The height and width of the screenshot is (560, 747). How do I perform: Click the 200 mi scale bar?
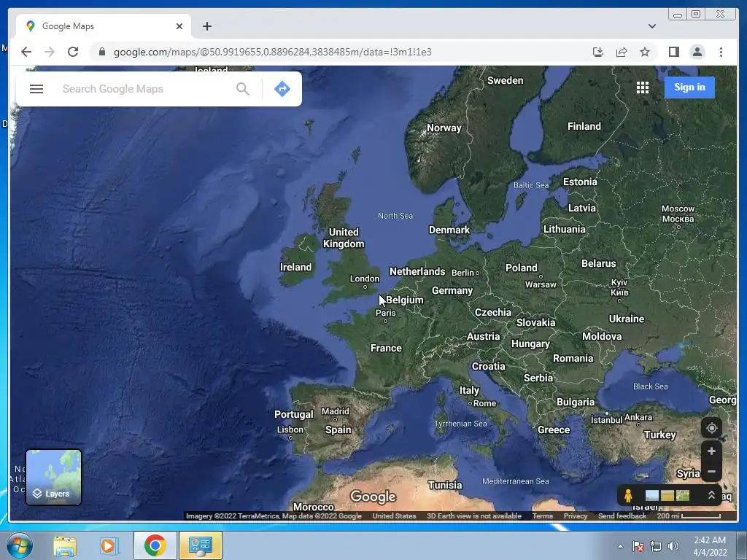coord(689,516)
